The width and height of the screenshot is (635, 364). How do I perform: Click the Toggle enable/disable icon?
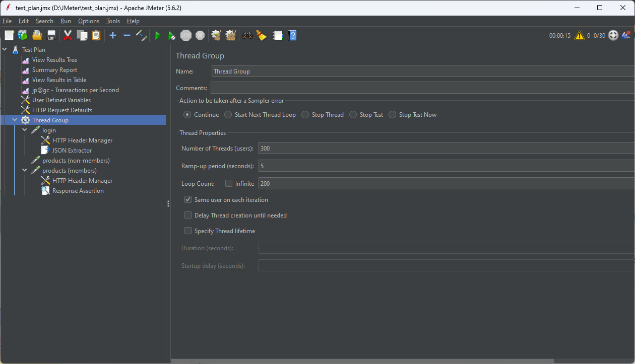click(141, 35)
